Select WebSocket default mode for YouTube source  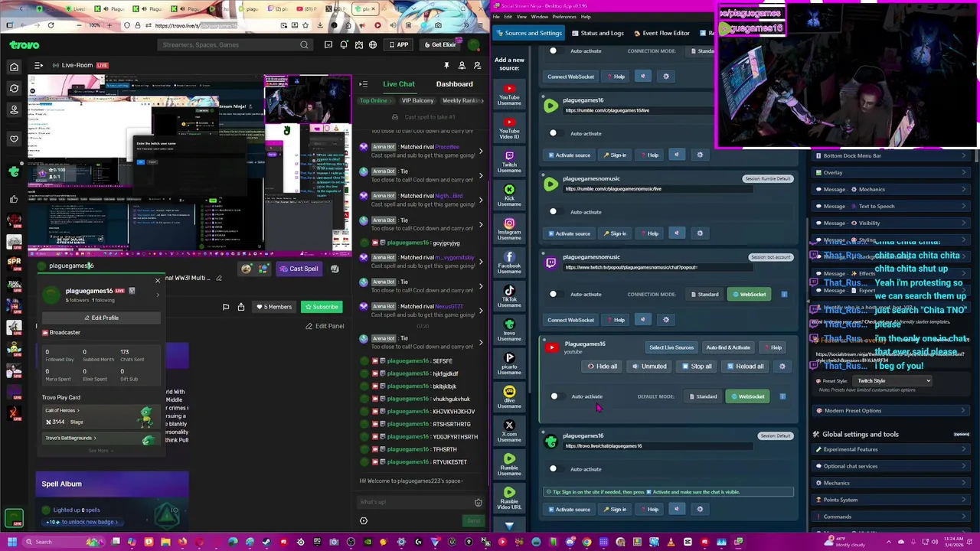[x=747, y=396]
